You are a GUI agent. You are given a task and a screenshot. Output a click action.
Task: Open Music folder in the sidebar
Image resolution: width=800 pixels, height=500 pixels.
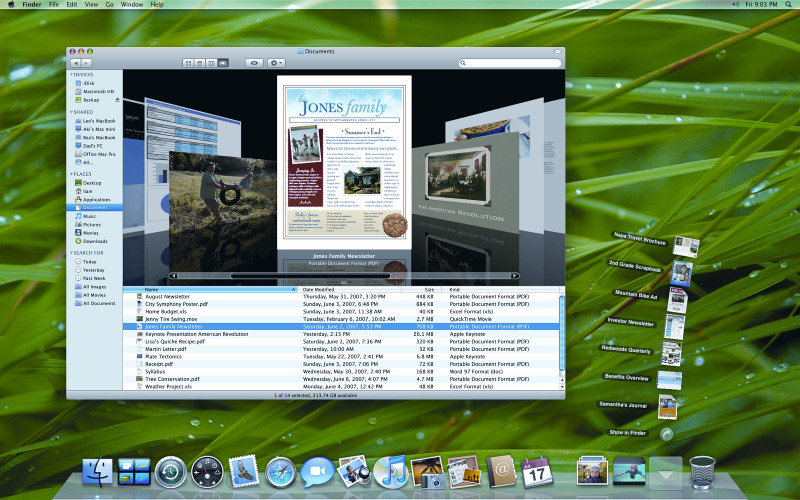pos(86,216)
